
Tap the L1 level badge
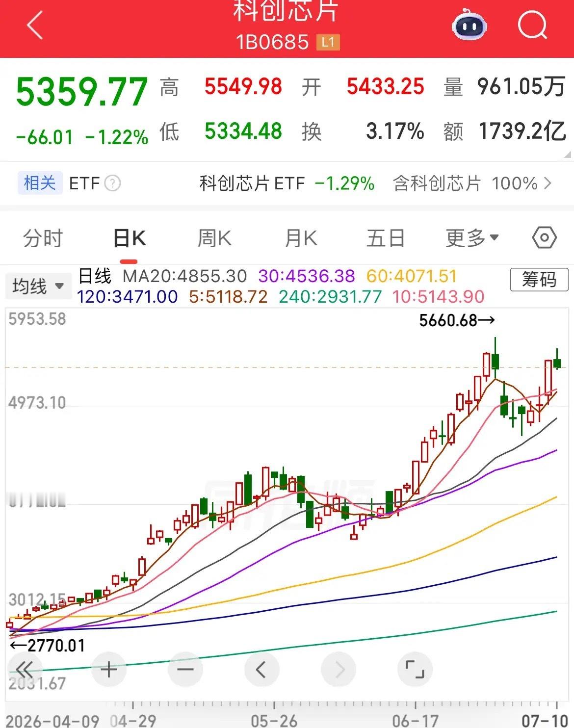point(328,43)
